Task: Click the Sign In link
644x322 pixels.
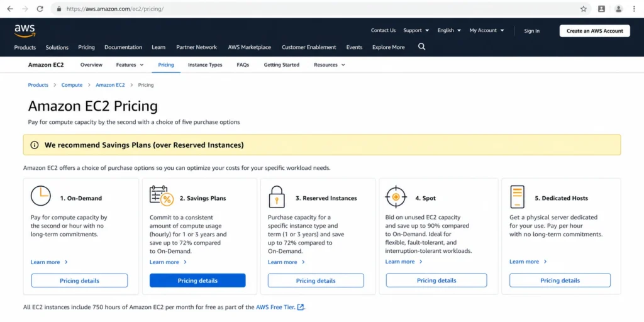Action: (x=531, y=31)
